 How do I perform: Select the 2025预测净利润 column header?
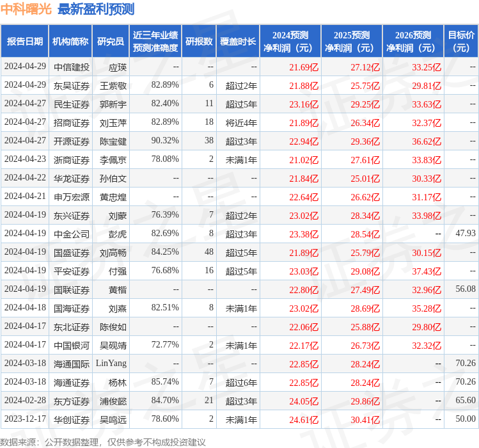352,42
